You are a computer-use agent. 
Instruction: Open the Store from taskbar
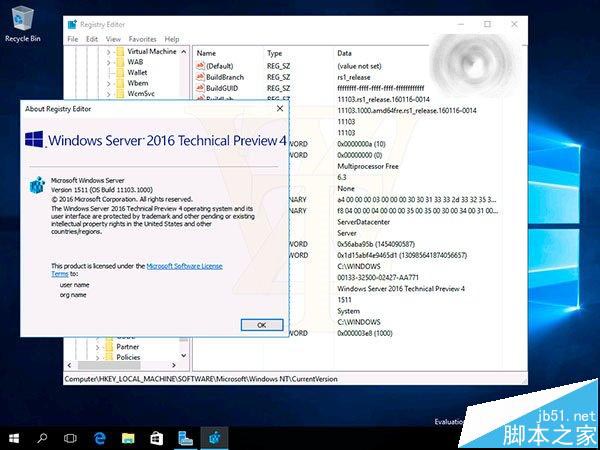pos(157,439)
